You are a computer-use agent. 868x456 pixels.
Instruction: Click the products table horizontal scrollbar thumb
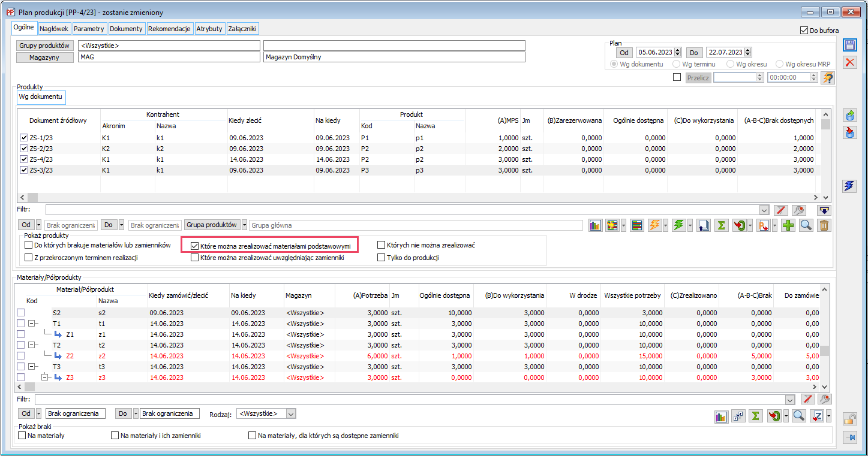(x=32, y=197)
